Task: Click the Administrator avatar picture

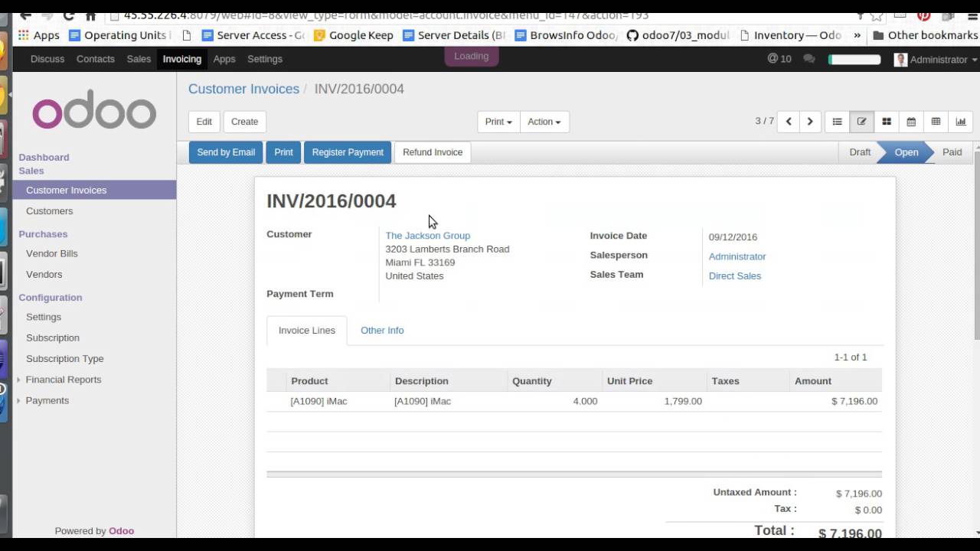Action: click(x=900, y=60)
